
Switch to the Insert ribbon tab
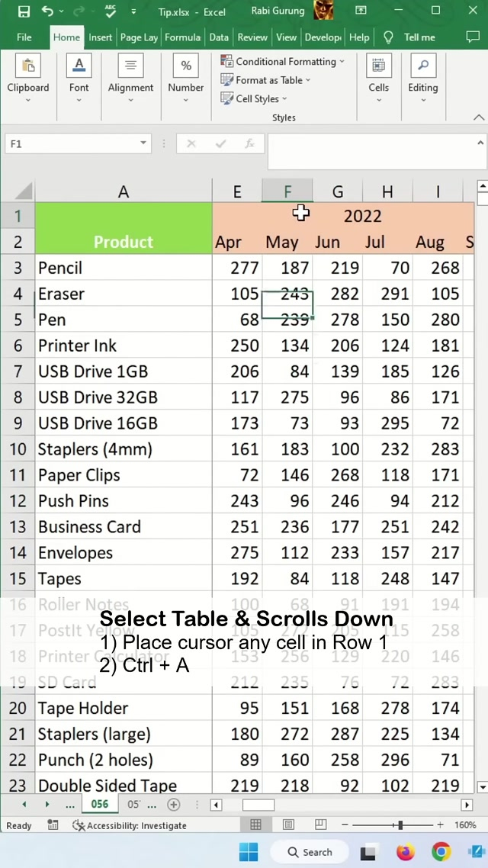tap(100, 37)
